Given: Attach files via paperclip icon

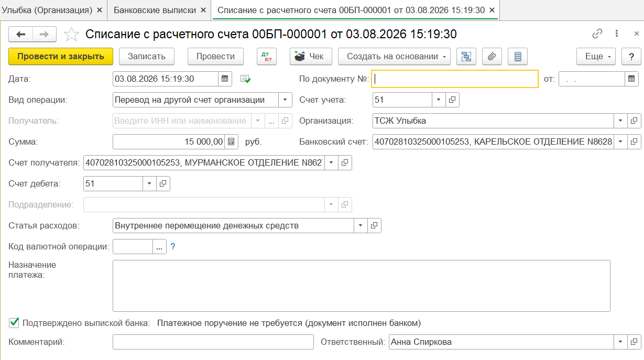Looking at the screenshot, I should (x=492, y=57).
